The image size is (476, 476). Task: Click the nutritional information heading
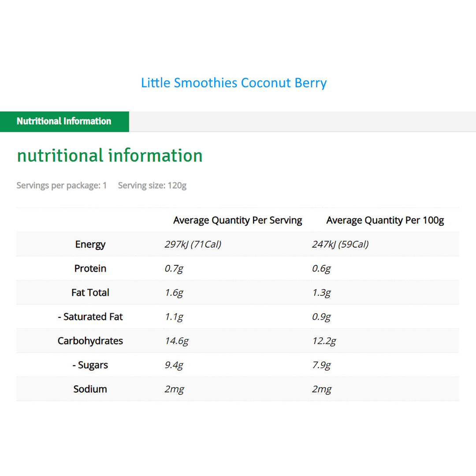pyautogui.click(x=109, y=155)
